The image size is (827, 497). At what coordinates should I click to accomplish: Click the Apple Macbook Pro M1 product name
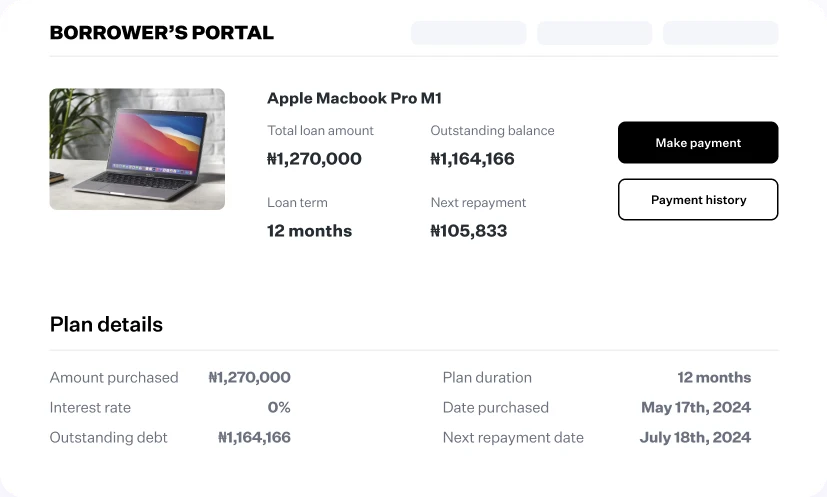point(354,98)
